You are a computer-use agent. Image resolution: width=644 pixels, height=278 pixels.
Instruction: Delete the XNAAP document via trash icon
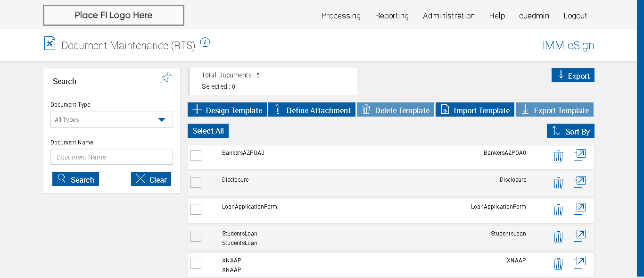558,264
